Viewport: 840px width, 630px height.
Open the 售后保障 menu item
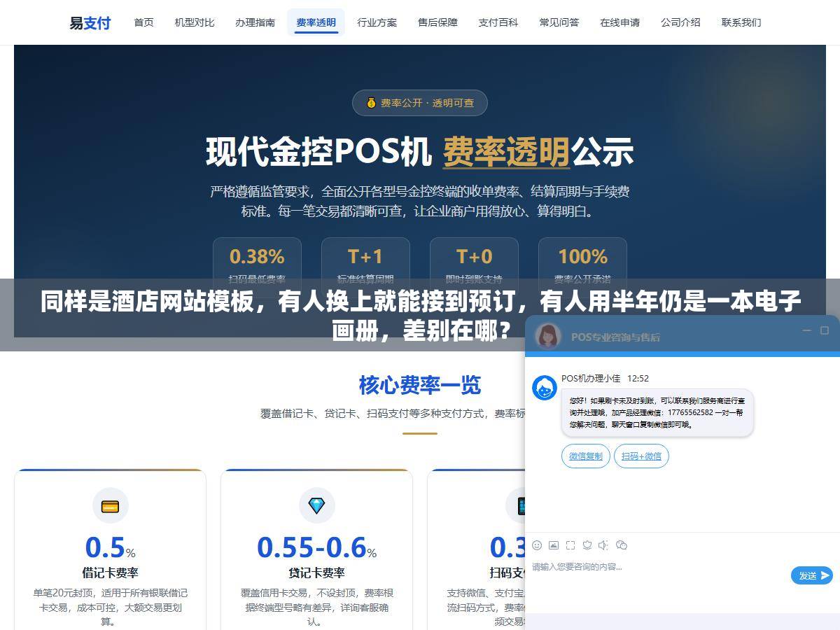(437, 22)
